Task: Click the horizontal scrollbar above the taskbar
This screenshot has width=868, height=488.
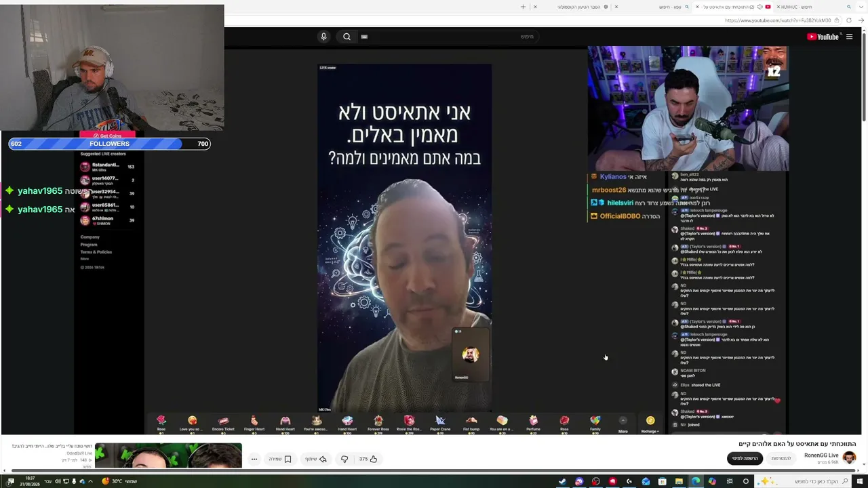Action: click(x=434, y=471)
